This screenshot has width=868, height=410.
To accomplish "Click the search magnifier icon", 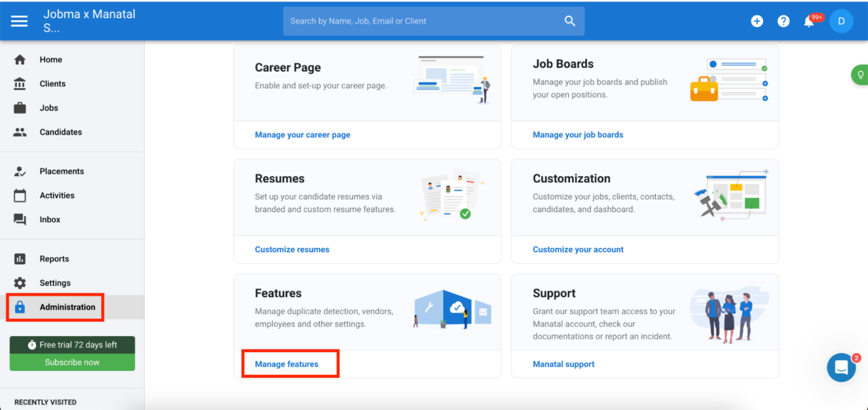I will [570, 21].
